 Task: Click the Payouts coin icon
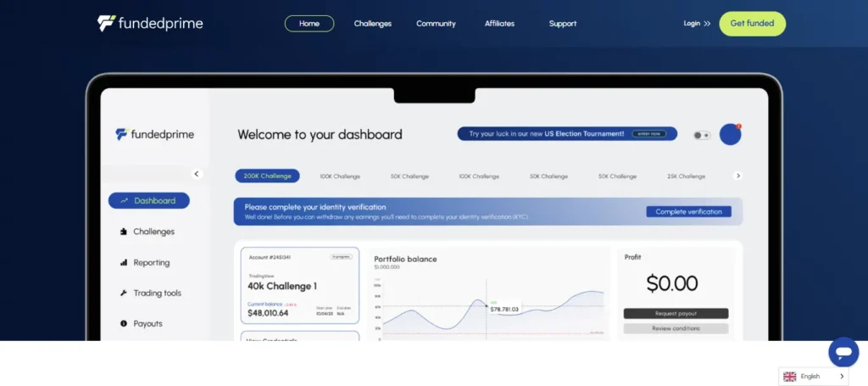[124, 323]
